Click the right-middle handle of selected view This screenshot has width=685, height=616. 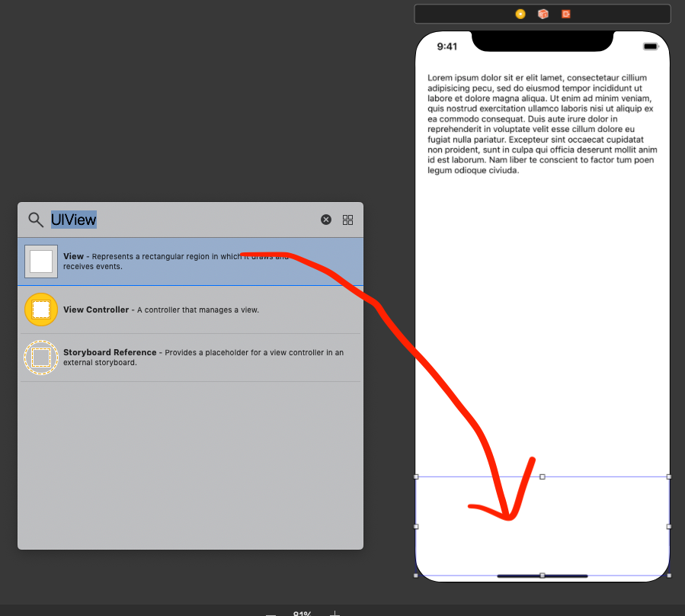(x=669, y=526)
